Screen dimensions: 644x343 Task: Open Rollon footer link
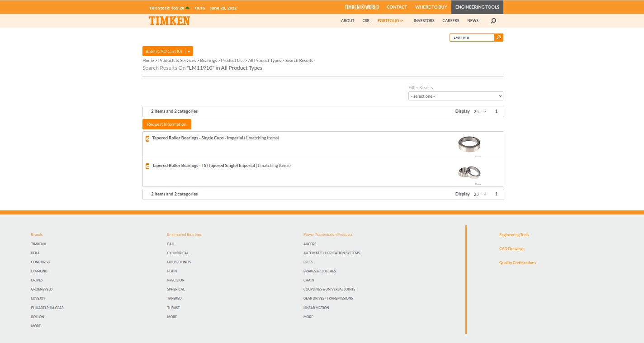[x=38, y=317]
